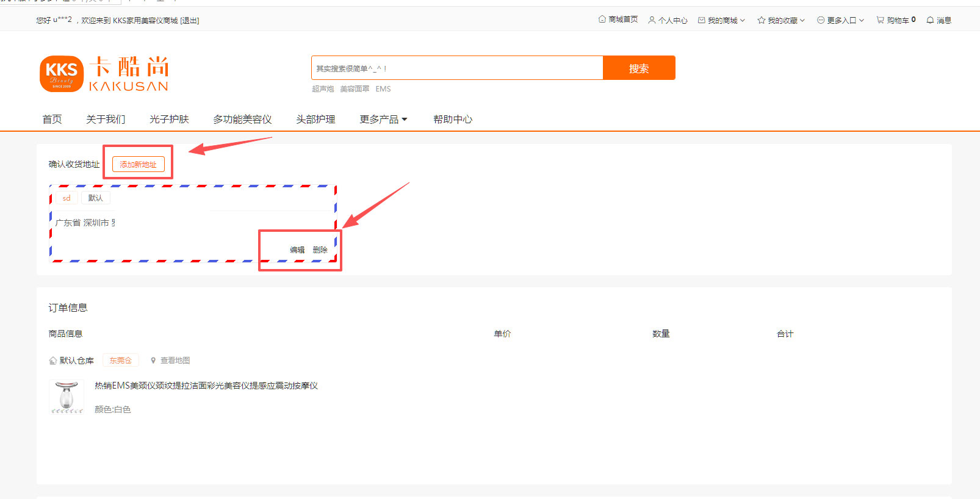Click 删除 on the address card
Screen dimensions: 980x499
tap(320, 249)
